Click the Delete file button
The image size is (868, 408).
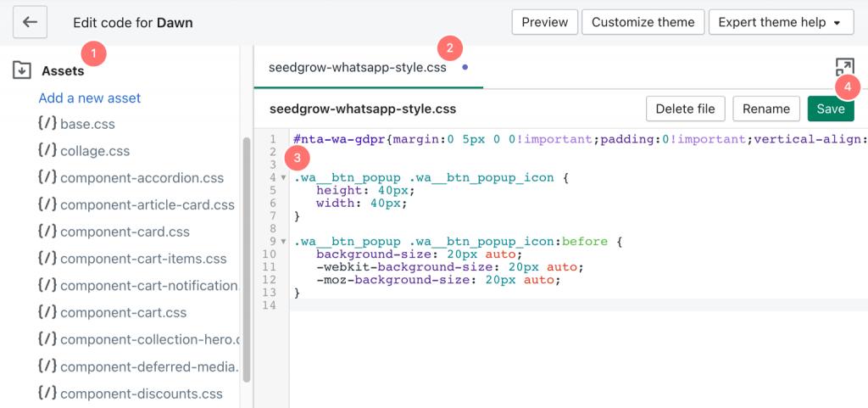685,109
